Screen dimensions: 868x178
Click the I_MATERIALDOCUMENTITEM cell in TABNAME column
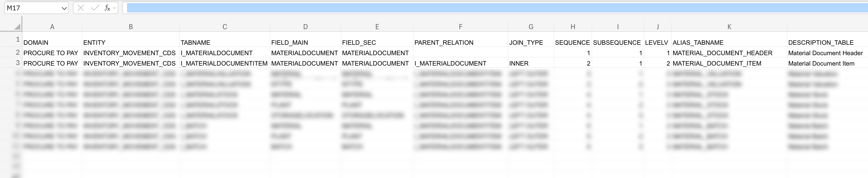[225, 63]
